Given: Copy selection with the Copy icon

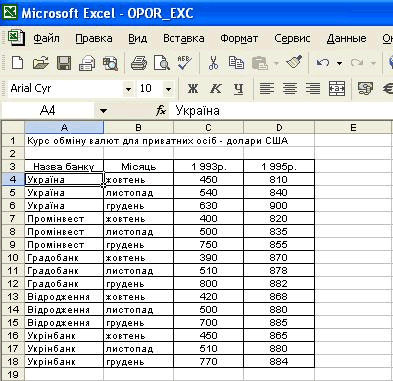Looking at the screenshot, I should point(236,63).
